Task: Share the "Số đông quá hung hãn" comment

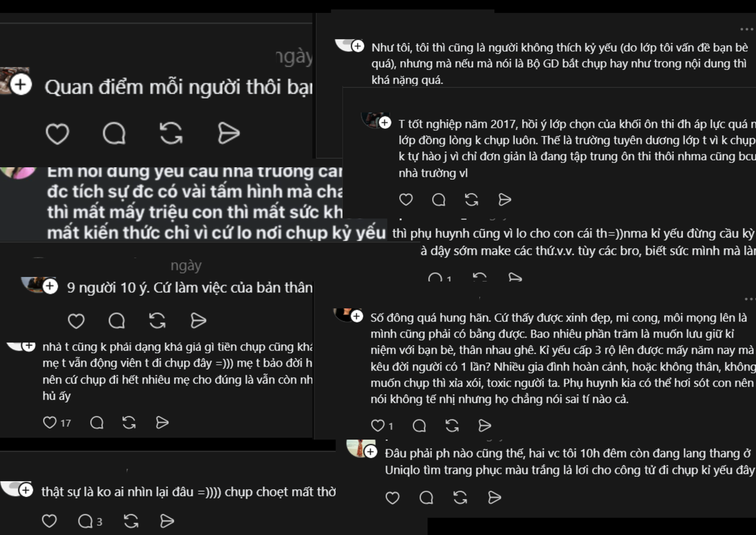Action: pyautogui.click(x=485, y=426)
